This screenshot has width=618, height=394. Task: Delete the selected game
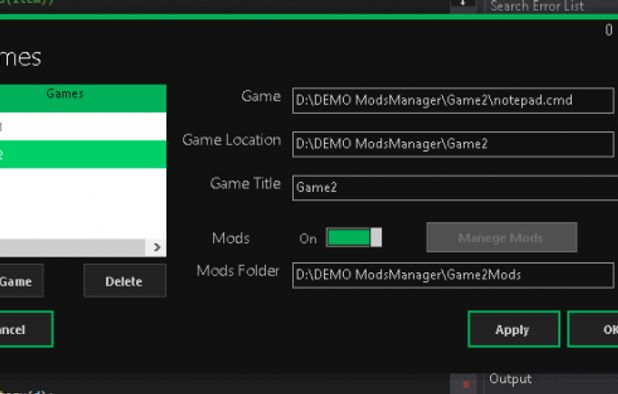(125, 281)
